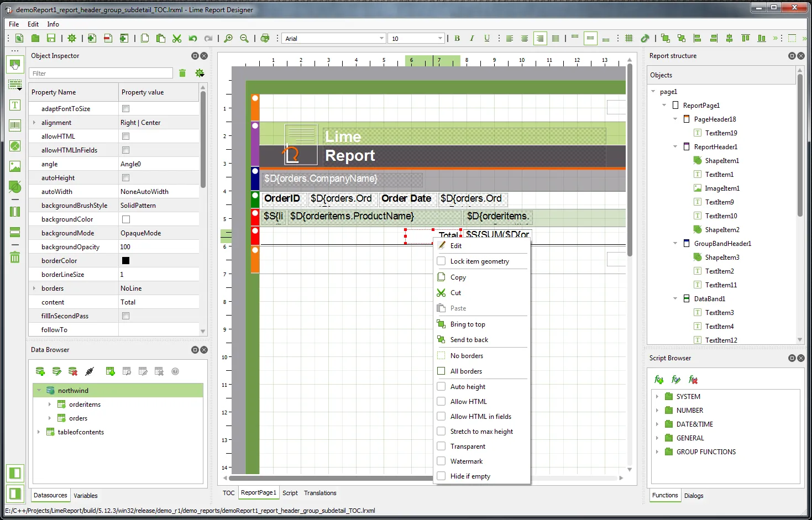Open the report settings gear icon
The image size is (812, 520).
[x=71, y=38]
